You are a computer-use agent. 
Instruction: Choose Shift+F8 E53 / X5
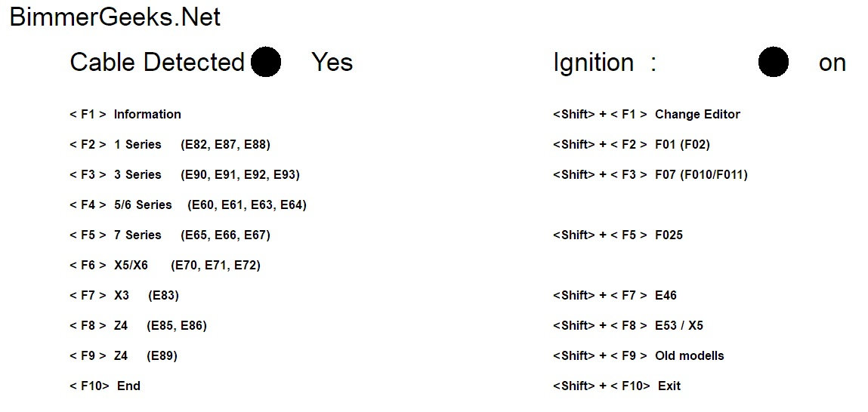(x=628, y=326)
